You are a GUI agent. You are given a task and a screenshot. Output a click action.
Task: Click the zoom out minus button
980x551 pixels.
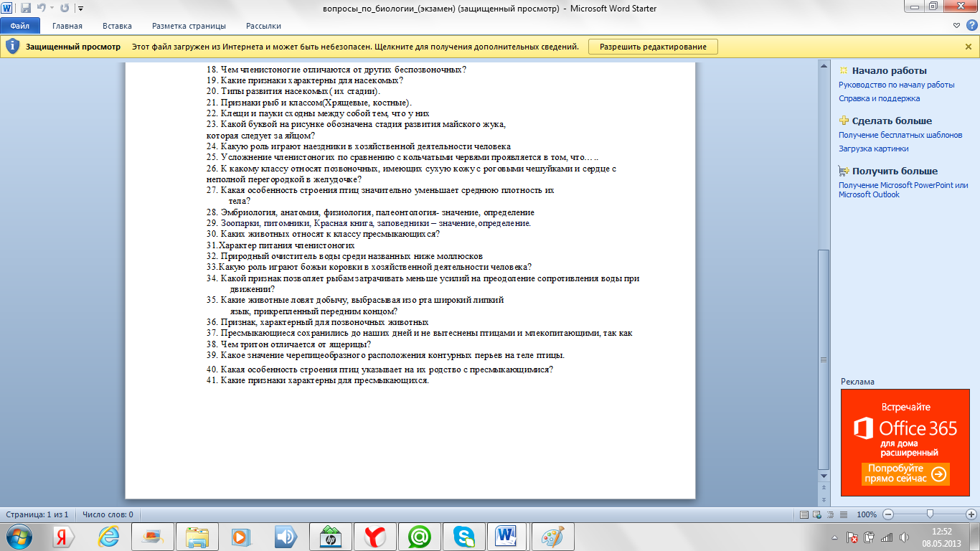888,515
